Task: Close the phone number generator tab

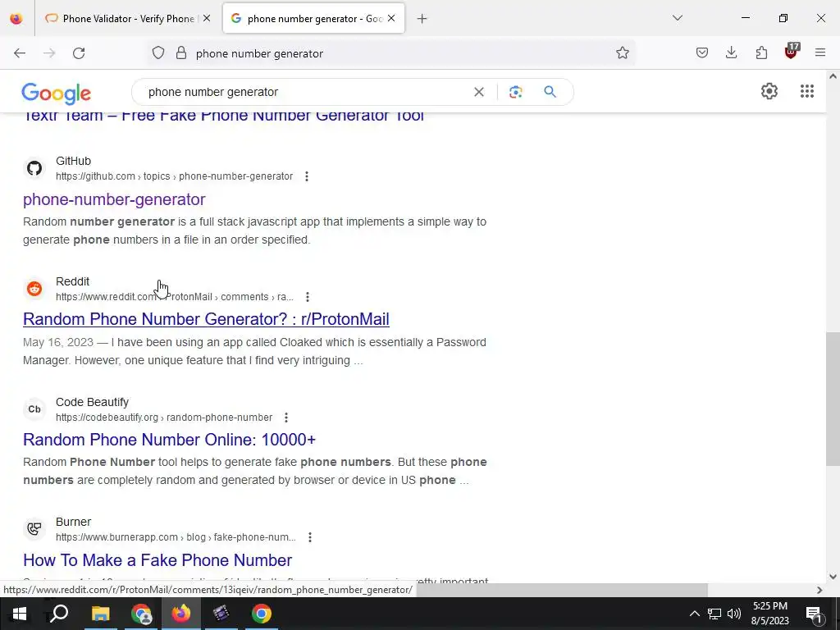Action: [x=391, y=19]
